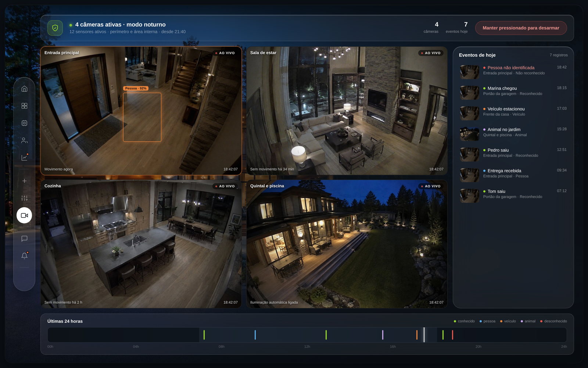Screen dimensions: 588x368
Task: Click the blue pessoa marker on timeline
Action: pos(255,335)
